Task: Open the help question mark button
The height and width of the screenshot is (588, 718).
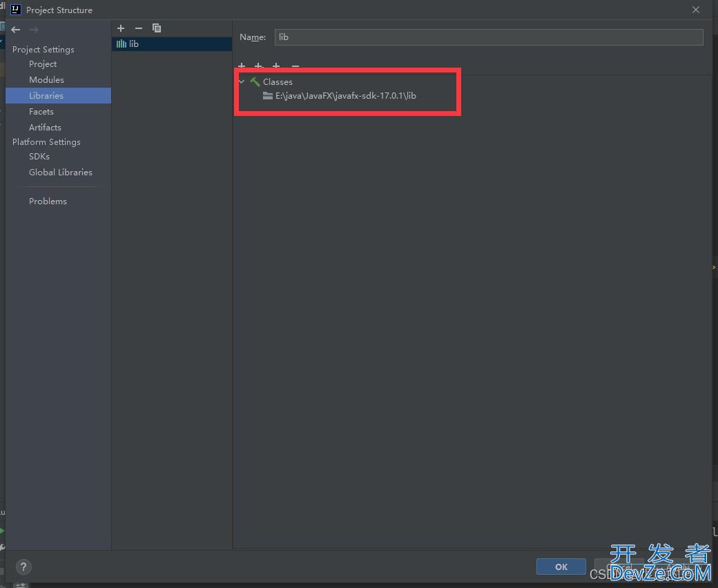Action: pos(23,567)
